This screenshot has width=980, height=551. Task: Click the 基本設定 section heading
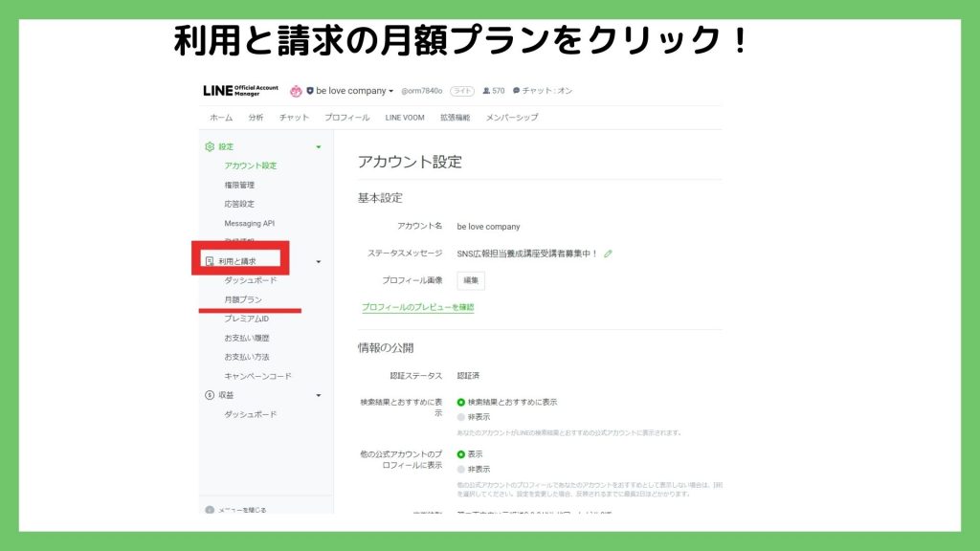380,198
